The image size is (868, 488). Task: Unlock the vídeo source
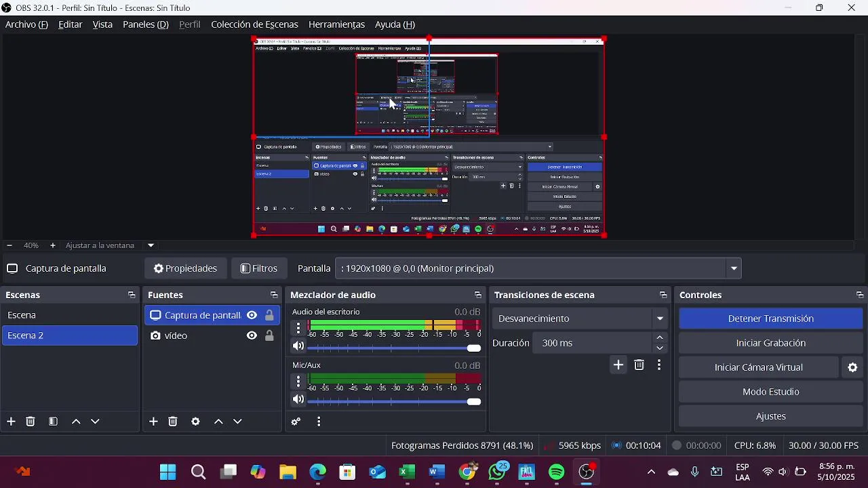269,335
